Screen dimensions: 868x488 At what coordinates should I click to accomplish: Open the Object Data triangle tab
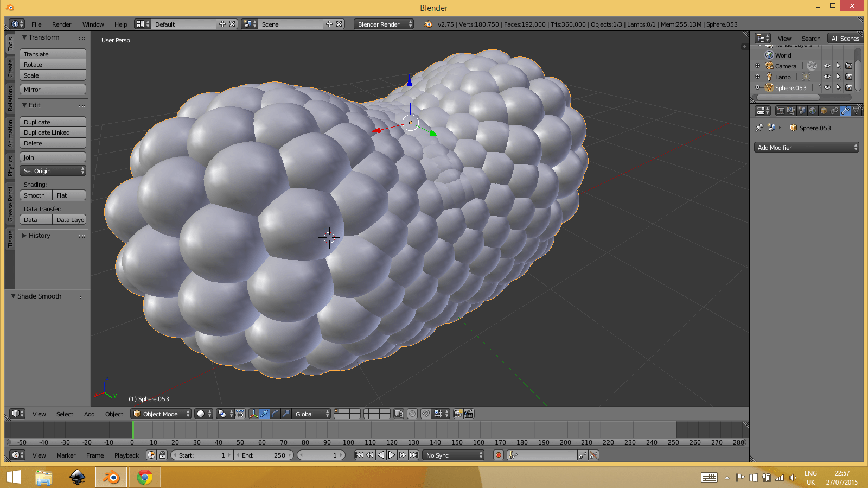click(x=856, y=111)
